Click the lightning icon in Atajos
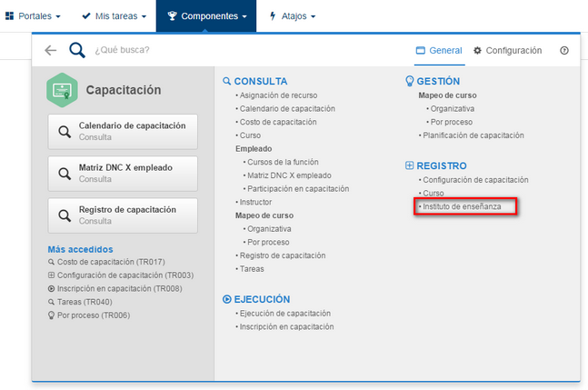This screenshot has height=390, width=588. (x=273, y=15)
